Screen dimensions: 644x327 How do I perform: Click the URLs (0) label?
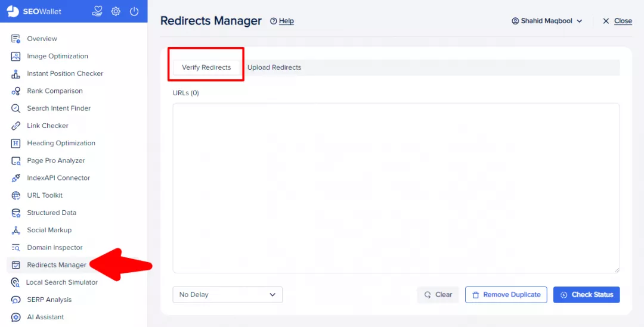click(x=186, y=93)
